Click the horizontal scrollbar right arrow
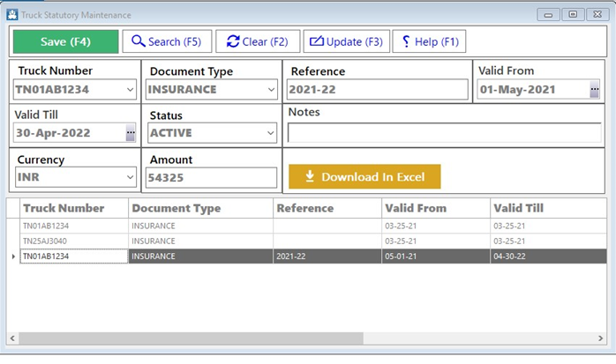This screenshot has height=364, width=616. tap(600, 338)
